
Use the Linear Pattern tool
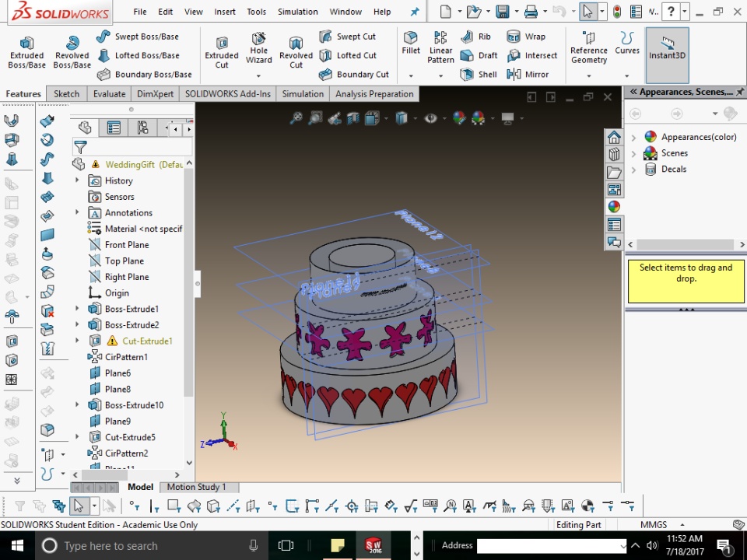pyautogui.click(x=440, y=47)
